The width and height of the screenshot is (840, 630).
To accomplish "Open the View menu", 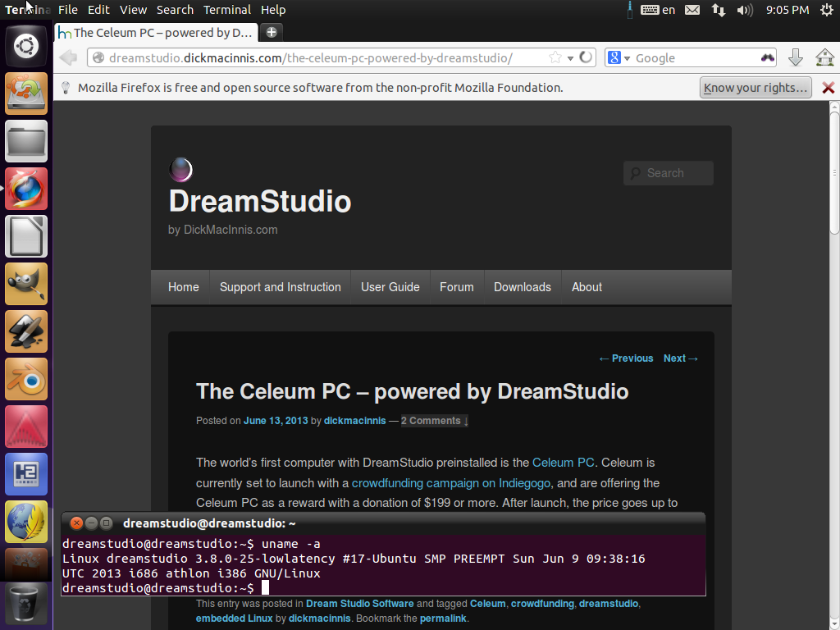I will coord(133,10).
